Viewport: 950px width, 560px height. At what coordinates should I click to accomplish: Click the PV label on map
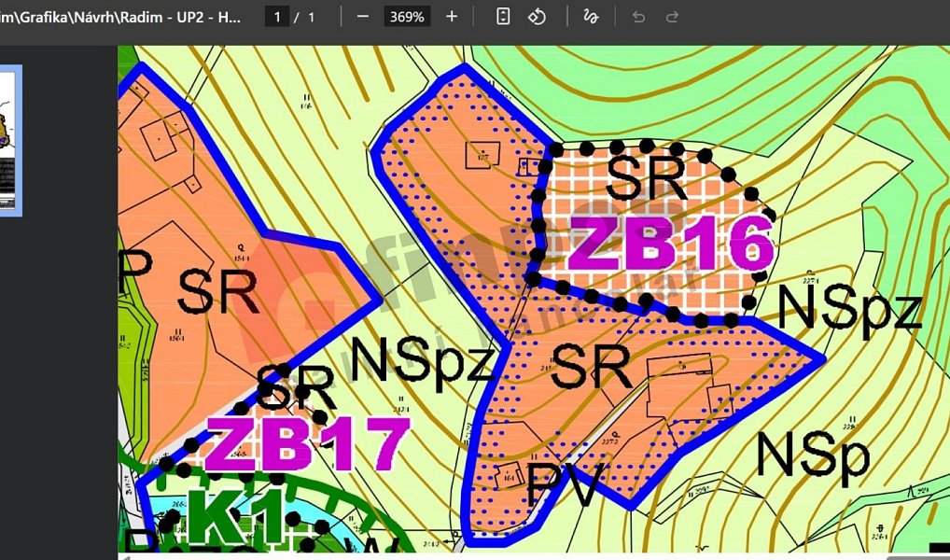[x=566, y=484]
